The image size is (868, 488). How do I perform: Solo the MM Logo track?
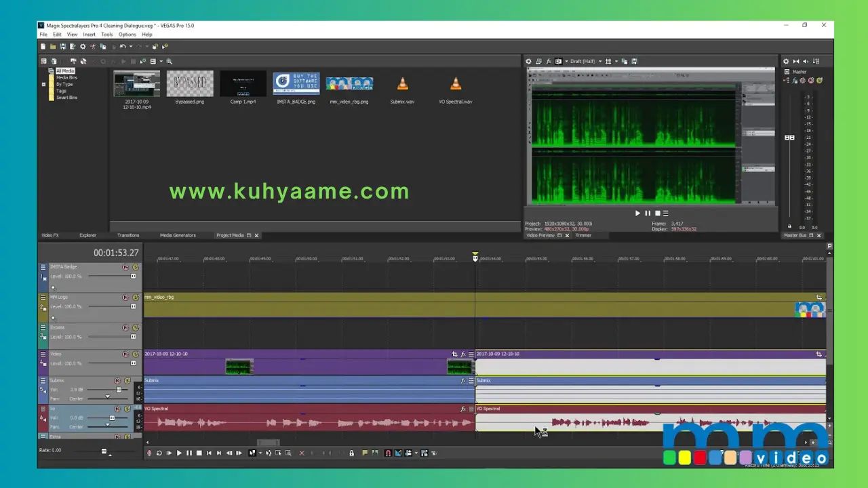click(x=136, y=297)
